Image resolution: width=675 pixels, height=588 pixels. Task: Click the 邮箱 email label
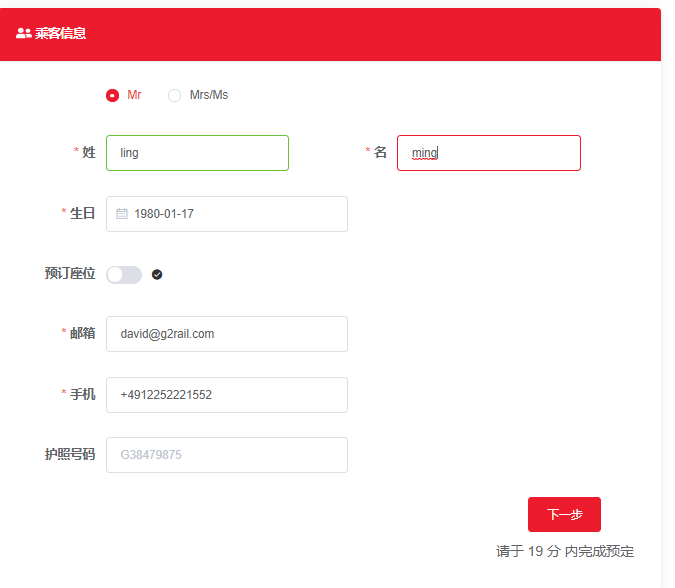pos(82,334)
